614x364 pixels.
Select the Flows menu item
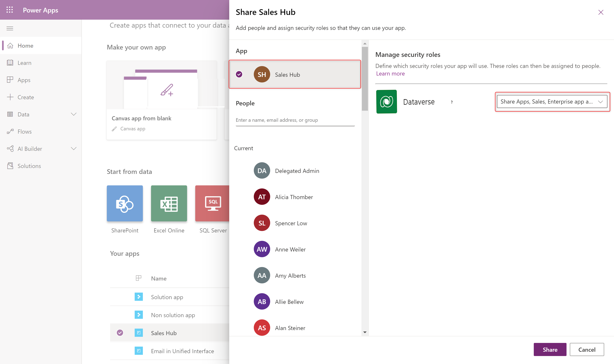(x=24, y=131)
